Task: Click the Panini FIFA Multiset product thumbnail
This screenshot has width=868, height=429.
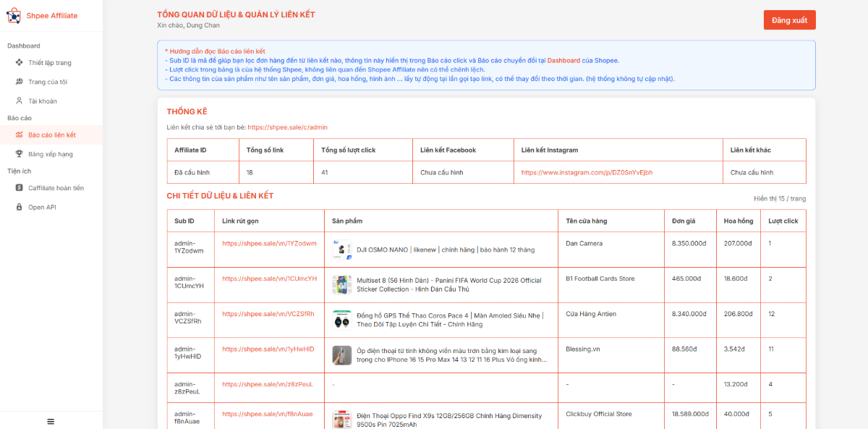Action: [x=342, y=284]
